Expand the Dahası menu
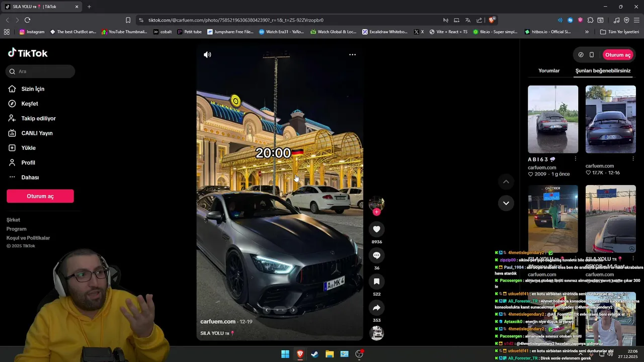The height and width of the screenshot is (362, 644). (30, 177)
